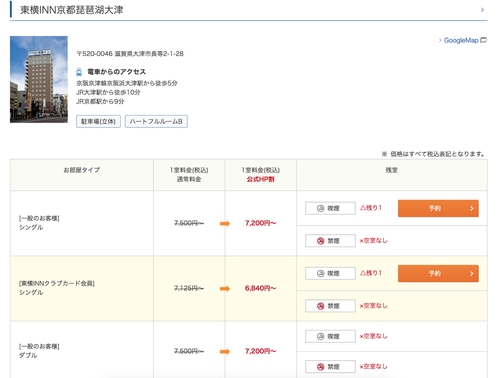The height and width of the screenshot is (378, 500).
Task: Select the 駐車場(立体) tag
Action: (98, 121)
